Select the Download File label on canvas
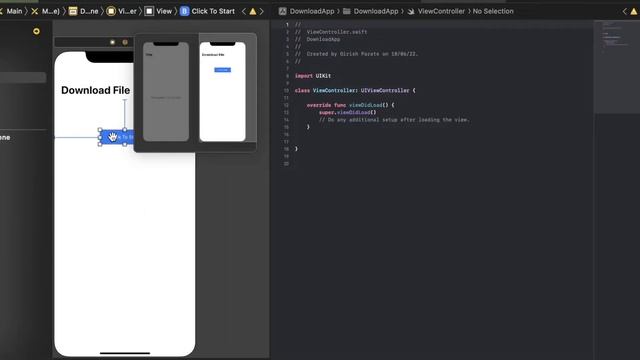Viewport: 640px width, 360px height. [96, 90]
